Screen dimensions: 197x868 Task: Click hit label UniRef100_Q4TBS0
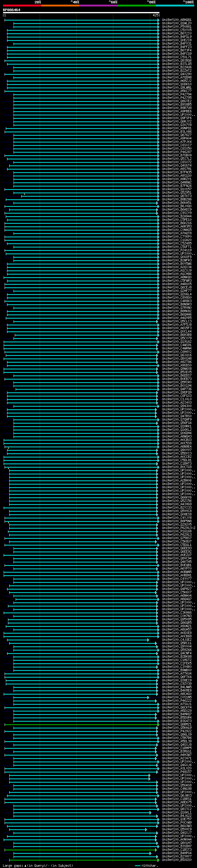point(176,416)
